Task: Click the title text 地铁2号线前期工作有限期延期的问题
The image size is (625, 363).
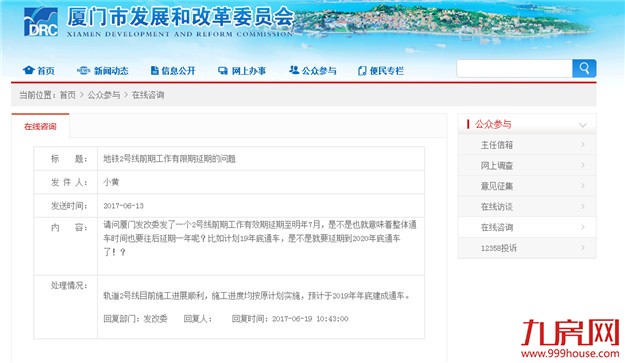Action: click(169, 159)
